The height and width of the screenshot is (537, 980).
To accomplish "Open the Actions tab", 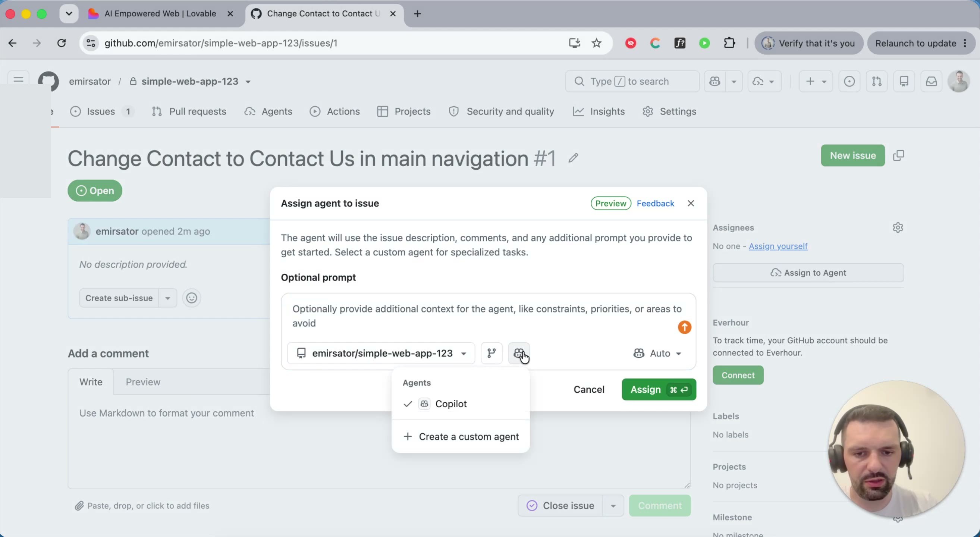I will 335,112.
